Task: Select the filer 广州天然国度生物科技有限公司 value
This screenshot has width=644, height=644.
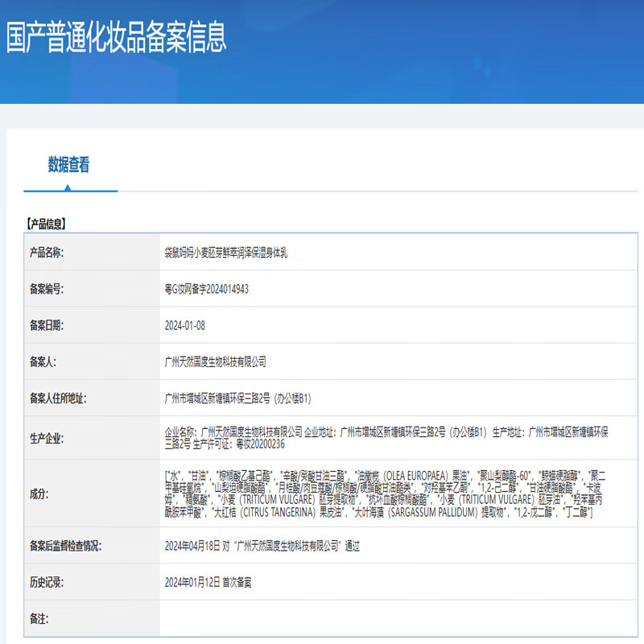Action: (x=215, y=362)
